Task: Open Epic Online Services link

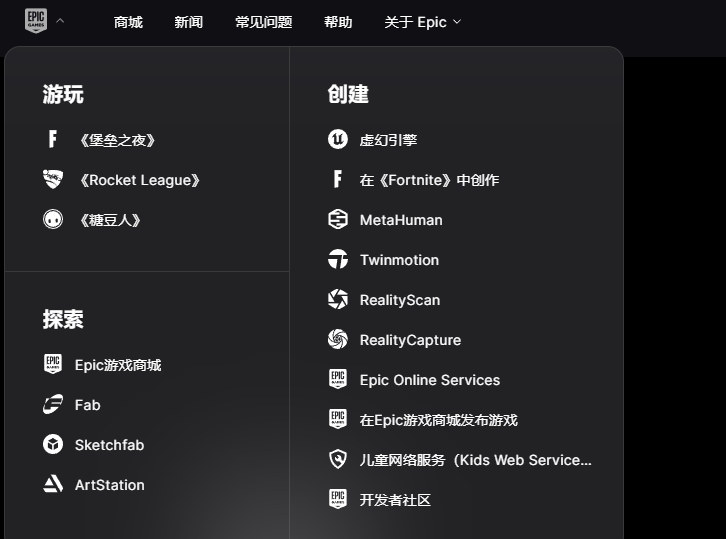Action: coord(429,380)
